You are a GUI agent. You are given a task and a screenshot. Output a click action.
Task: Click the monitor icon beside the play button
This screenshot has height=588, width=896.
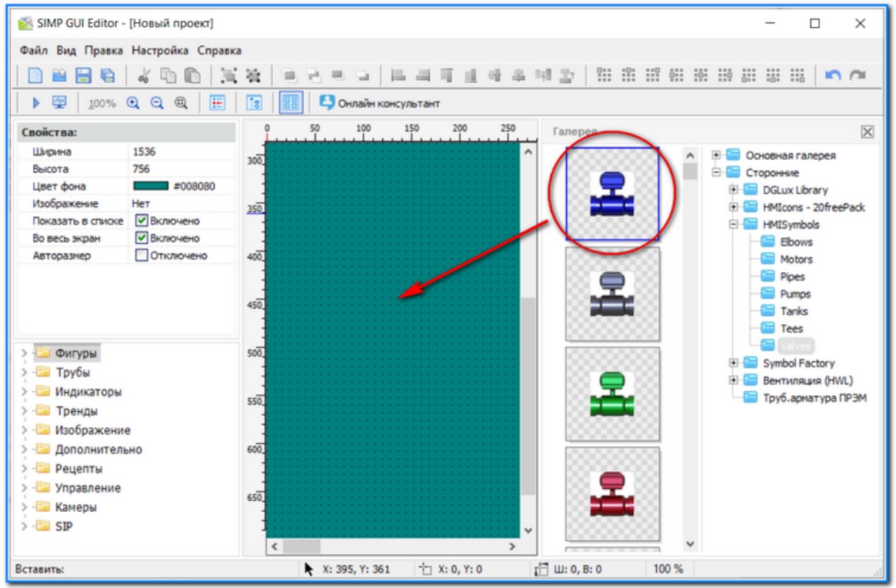tap(59, 103)
